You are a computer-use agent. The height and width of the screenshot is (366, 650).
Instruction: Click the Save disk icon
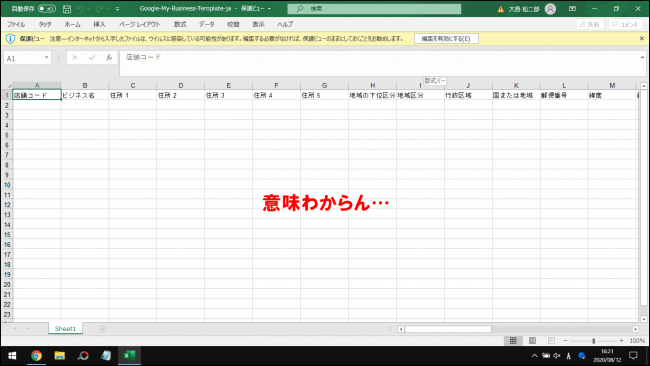click(67, 9)
